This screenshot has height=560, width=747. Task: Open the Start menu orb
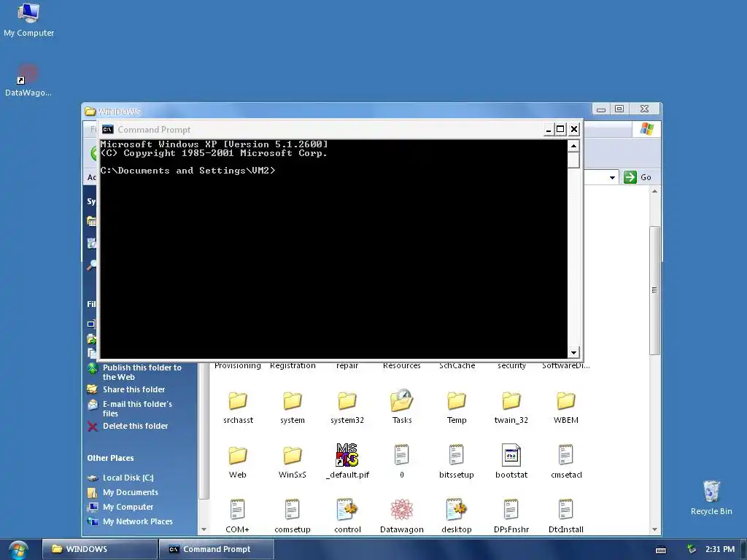pyautogui.click(x=18, y=549)
